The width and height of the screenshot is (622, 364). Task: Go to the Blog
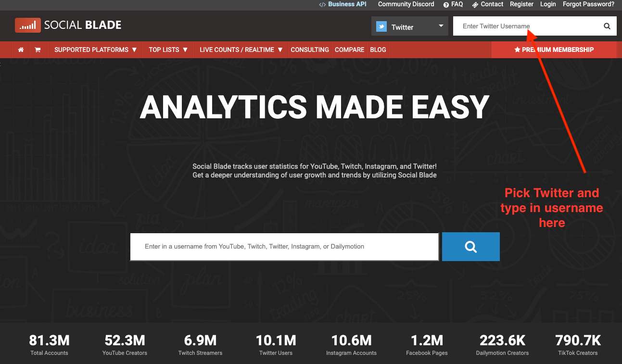[x=378, y=50]
